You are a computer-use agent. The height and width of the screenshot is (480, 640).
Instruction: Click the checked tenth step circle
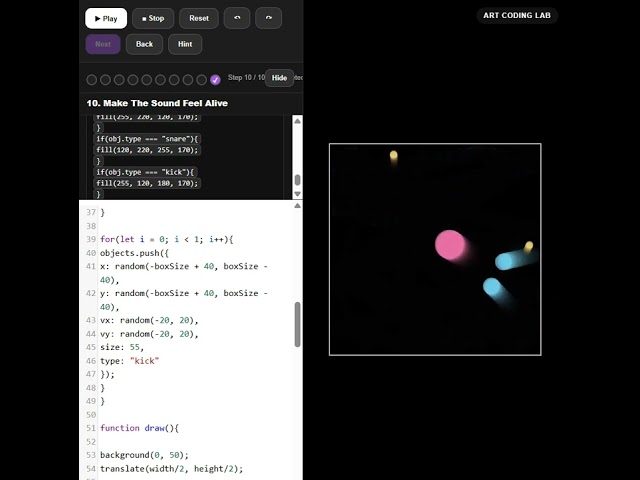[x=216, y=80]
